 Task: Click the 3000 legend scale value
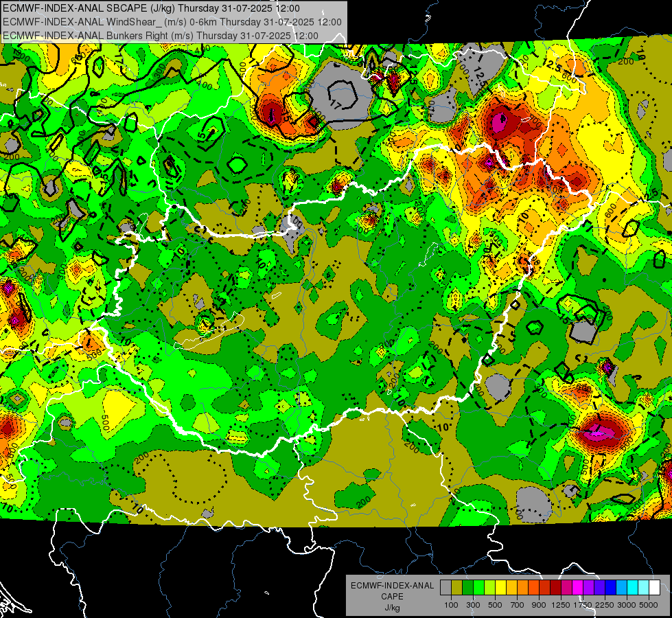[627, 605]
